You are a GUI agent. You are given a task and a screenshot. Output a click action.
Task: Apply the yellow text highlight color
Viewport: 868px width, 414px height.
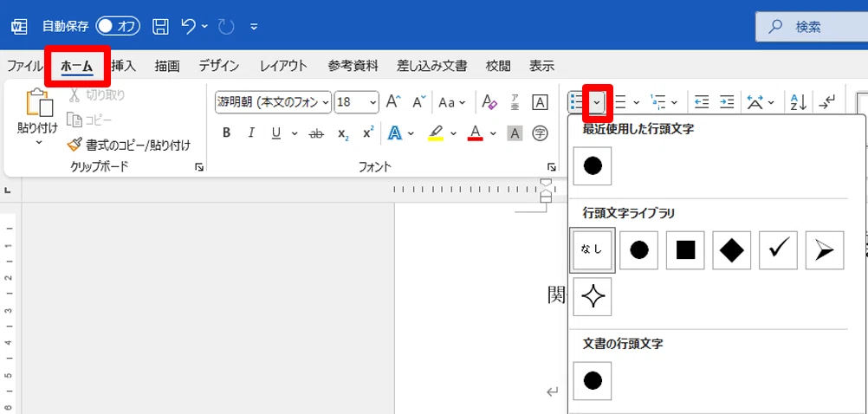(x=436, y=133)
